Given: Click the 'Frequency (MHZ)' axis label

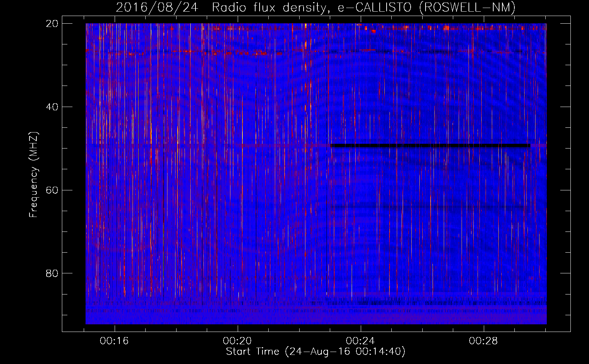Looking at the screenshot, I should click(x=33, y=175).
